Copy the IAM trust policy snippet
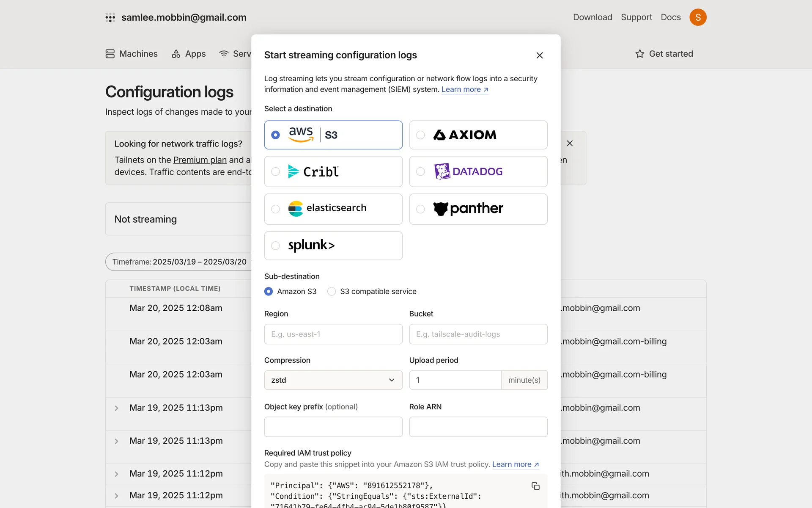The width and height of the screenshot is (812, 508). [535, 486]
